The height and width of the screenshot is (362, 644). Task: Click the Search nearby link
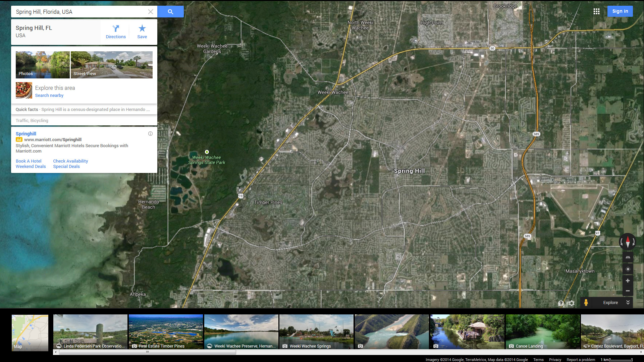pos(49,96)
